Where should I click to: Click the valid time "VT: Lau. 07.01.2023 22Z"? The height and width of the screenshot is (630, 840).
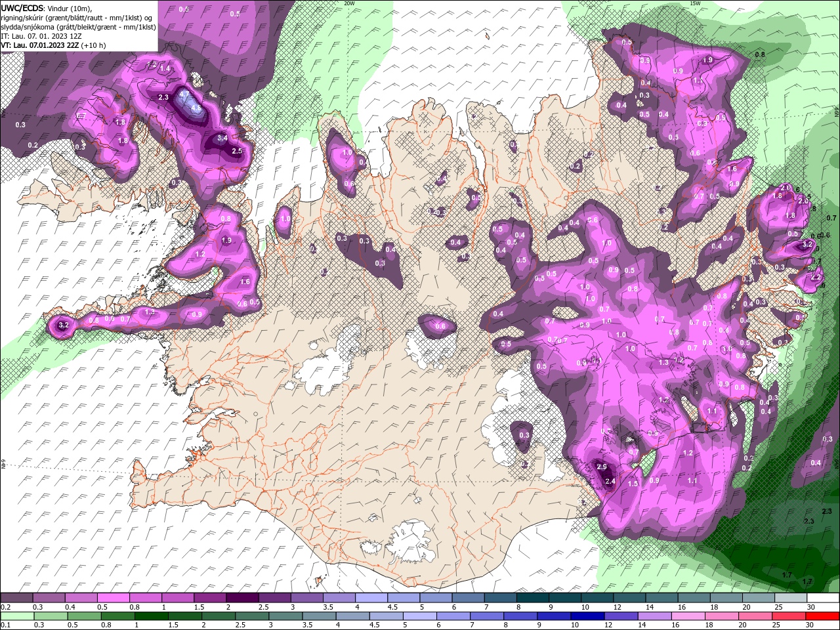[x=40, y=45]
